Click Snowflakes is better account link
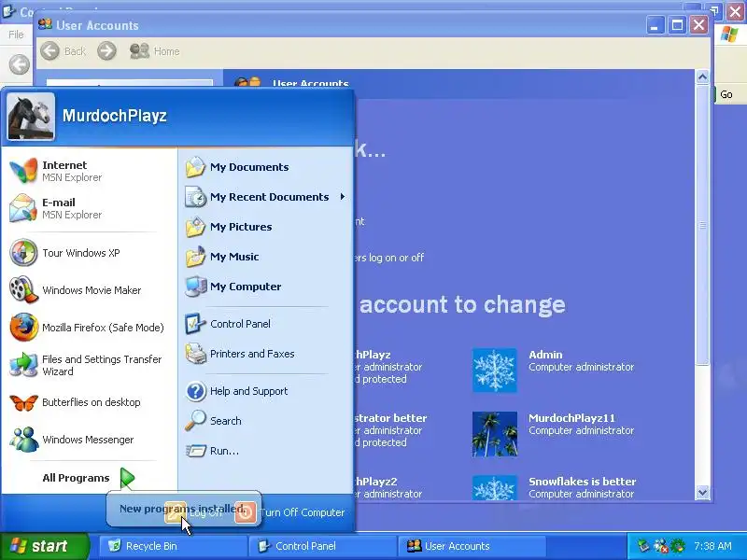This screenshot has height=560, width=747. click(x=582, y=482)
